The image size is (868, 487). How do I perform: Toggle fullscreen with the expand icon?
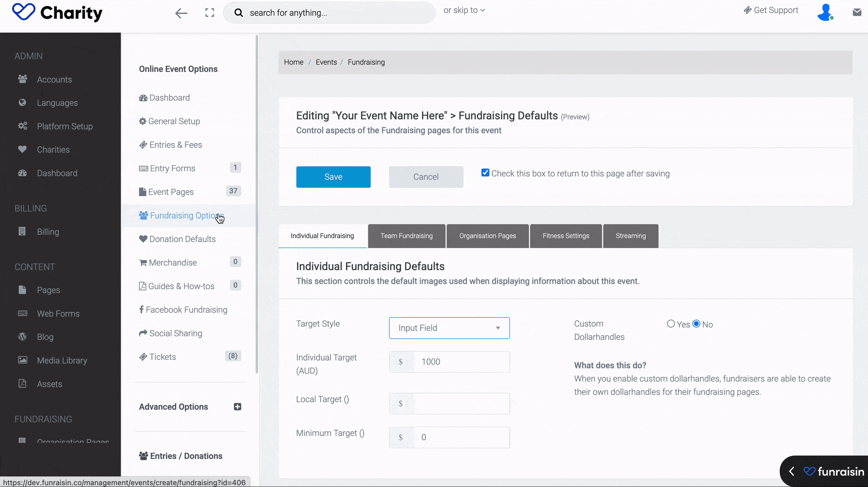(210, 13)
